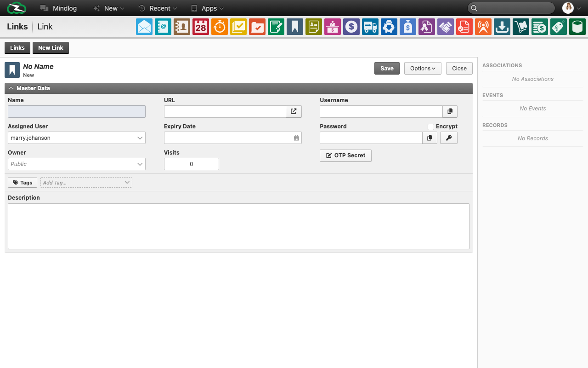Open the pink sales desk icon
Viewport: 588px width, 368px height.
[333, 27]
